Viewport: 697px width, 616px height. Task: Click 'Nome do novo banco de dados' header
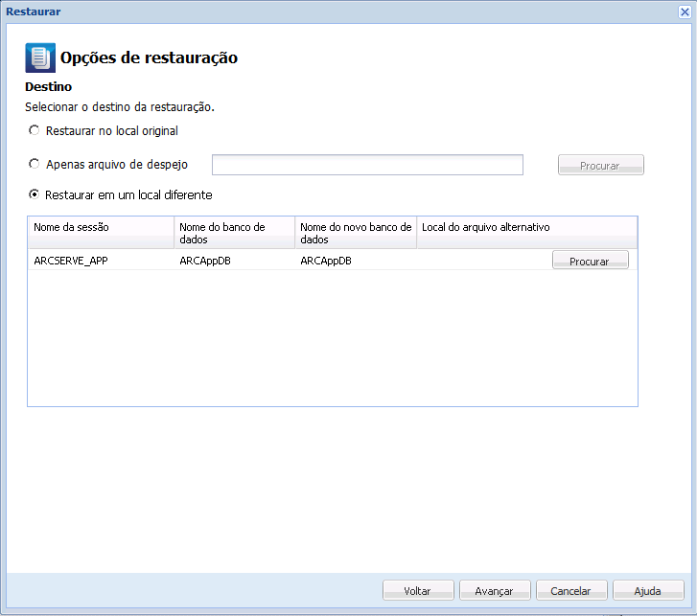(355, 233)
